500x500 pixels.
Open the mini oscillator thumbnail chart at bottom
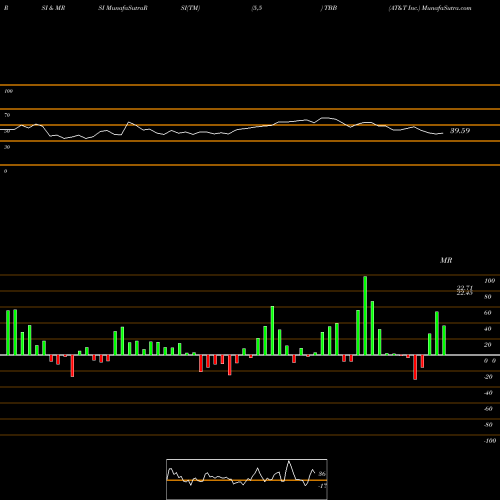tap(247, 479)
